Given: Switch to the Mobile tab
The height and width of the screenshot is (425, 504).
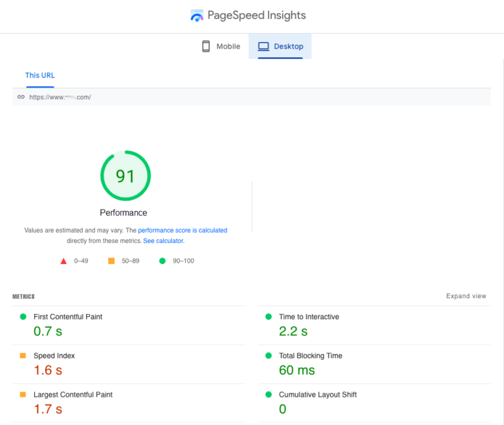Looking at the screenshot, I should (221, 47).
